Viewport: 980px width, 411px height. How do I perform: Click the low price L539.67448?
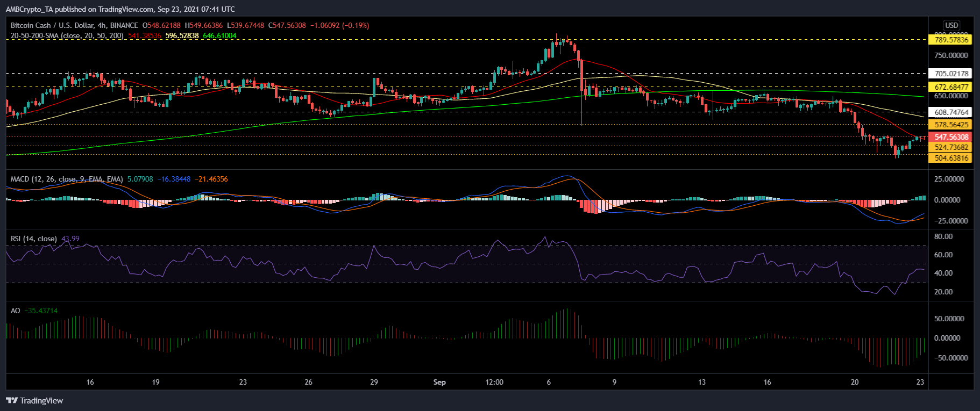coord(245,25)
